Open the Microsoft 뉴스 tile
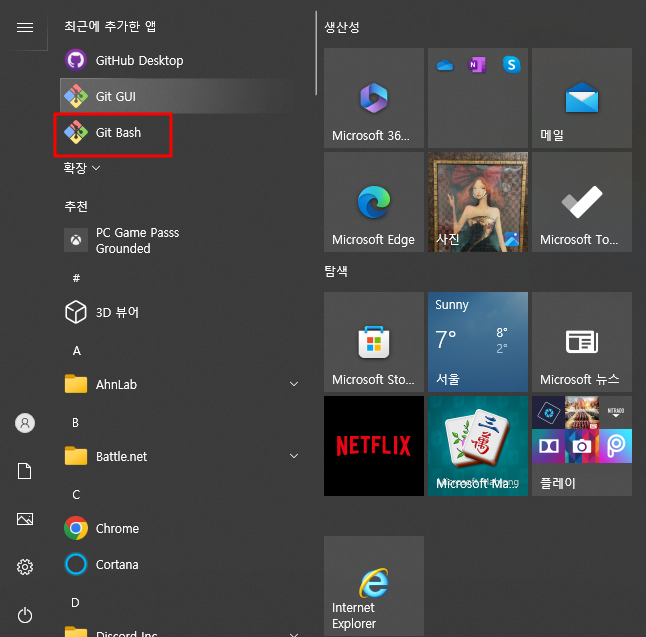 tap(582, 342)
